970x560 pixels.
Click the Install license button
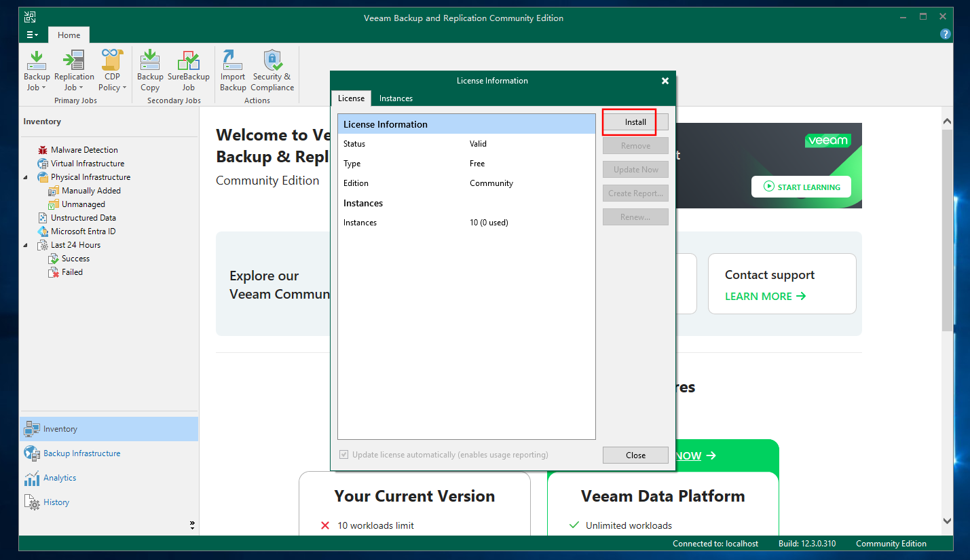tap(635, 122)
